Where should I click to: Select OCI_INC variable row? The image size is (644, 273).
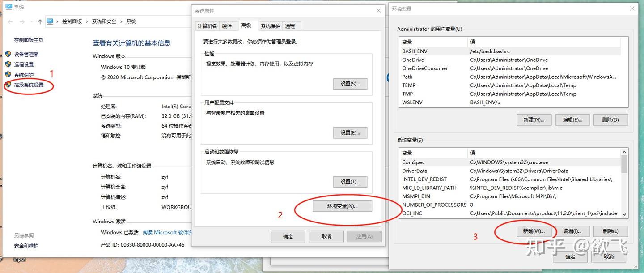(x=510, y=213)
